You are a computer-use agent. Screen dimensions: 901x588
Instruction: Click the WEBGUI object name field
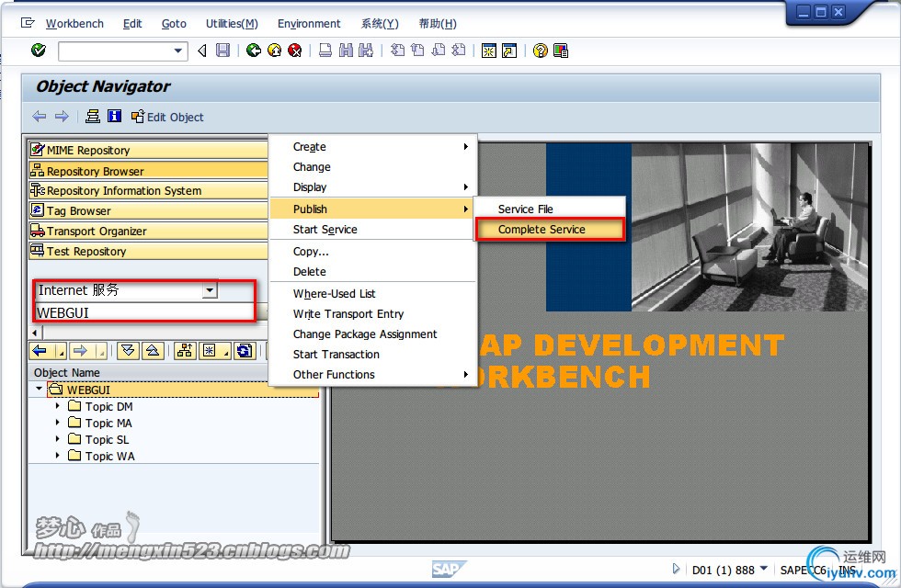click(145, 312)
